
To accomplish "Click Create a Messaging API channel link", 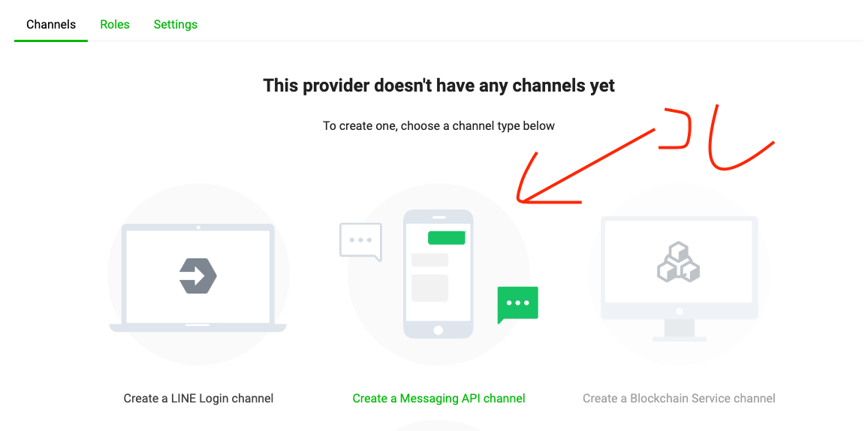I will pyautogui.click(x=439, y=399).
